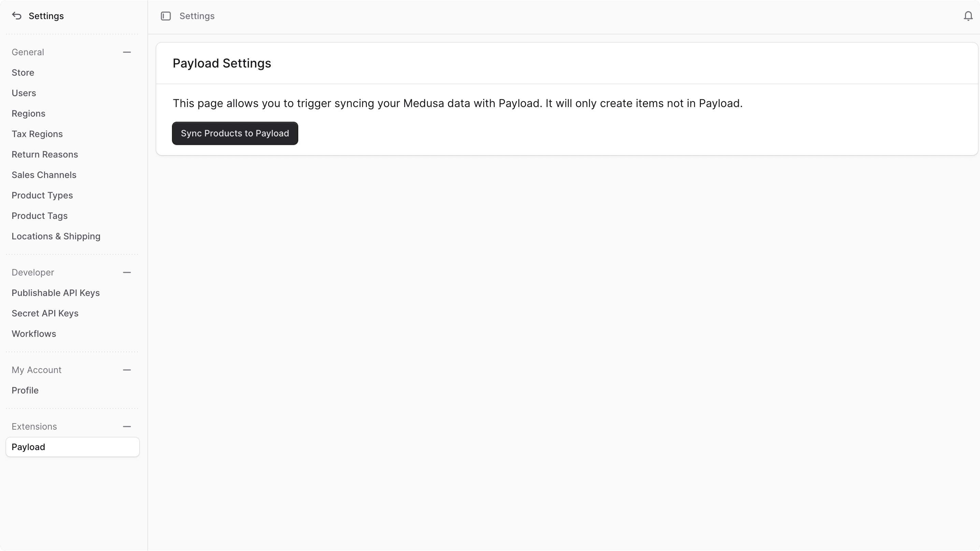Open Store settings
This screenshot has width=980, height=551.
pos(23,72)
